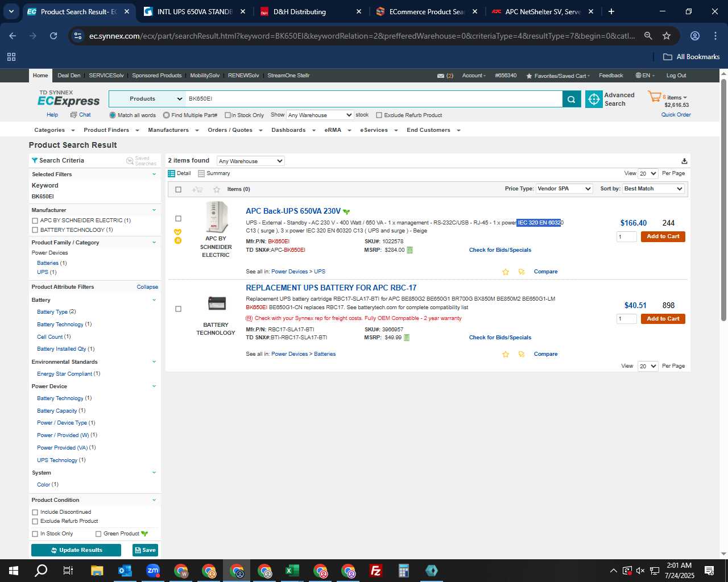Change top View 20 per page dropdown
The width and height of the screenshot is (728, 582).
coord(648,173)
